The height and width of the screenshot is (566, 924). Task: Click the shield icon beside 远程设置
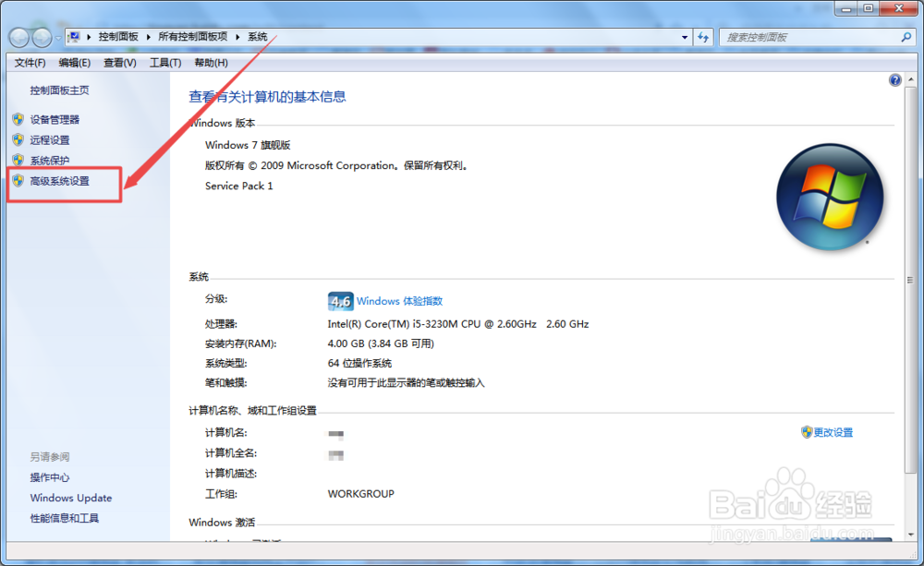click(x=19, y=139)
